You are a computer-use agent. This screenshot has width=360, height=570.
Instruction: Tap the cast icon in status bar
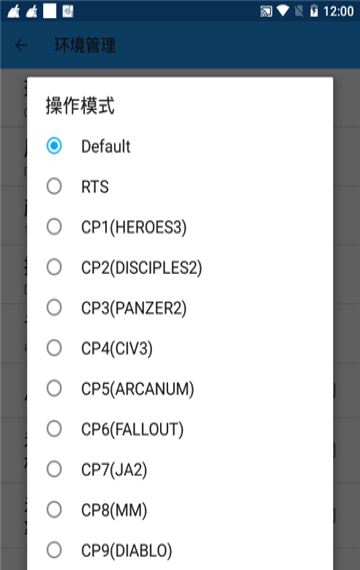[x=266, y=11]
